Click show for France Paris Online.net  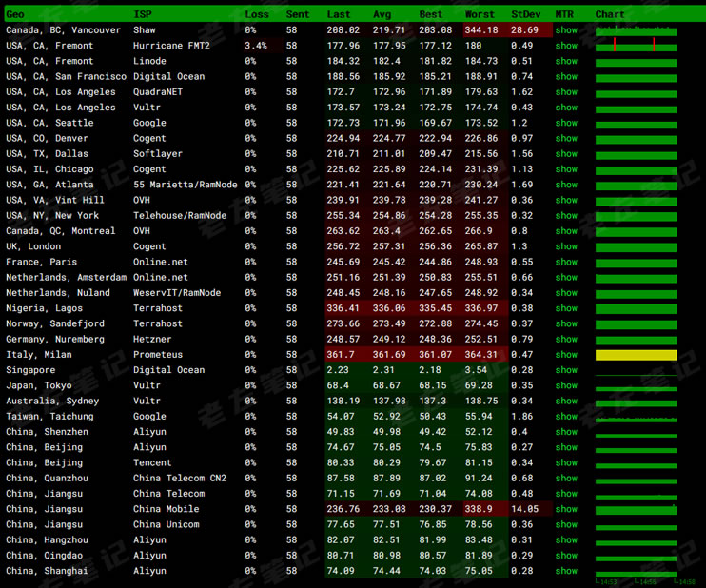(566, 262)
